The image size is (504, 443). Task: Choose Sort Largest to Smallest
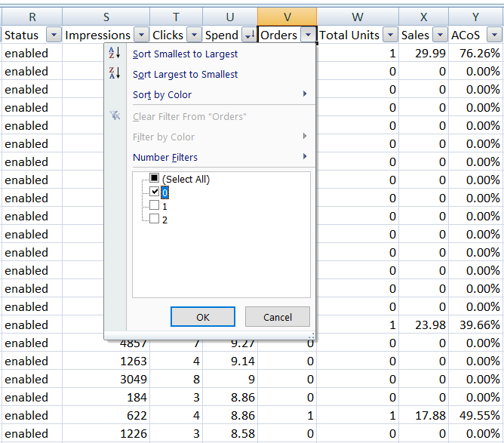(x=185, y=74)
